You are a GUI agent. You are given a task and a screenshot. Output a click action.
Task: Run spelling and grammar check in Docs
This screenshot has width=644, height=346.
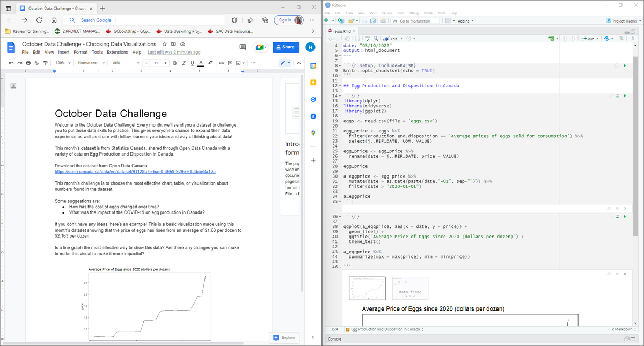click(38, 63)
